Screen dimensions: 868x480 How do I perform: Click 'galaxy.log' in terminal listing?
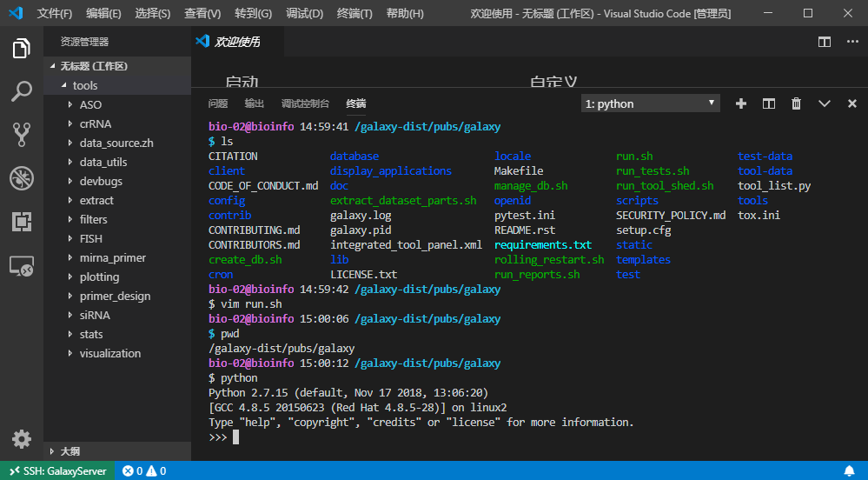(361, 215)
